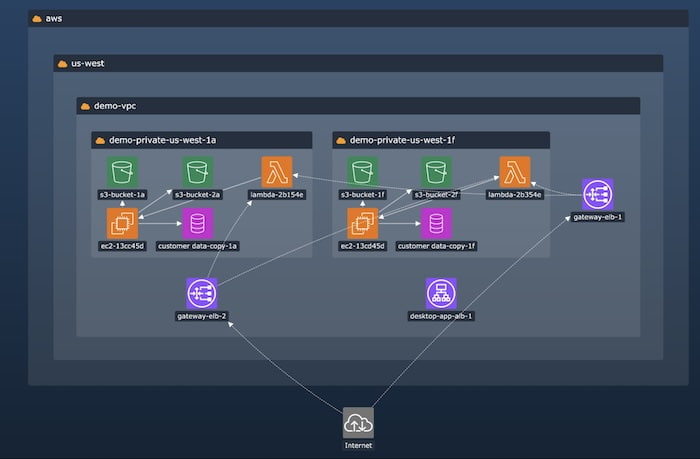Select the s3-bucket-2a bucket icon
Viewport: 700px width, 459px height.
(x=197, y=171)
